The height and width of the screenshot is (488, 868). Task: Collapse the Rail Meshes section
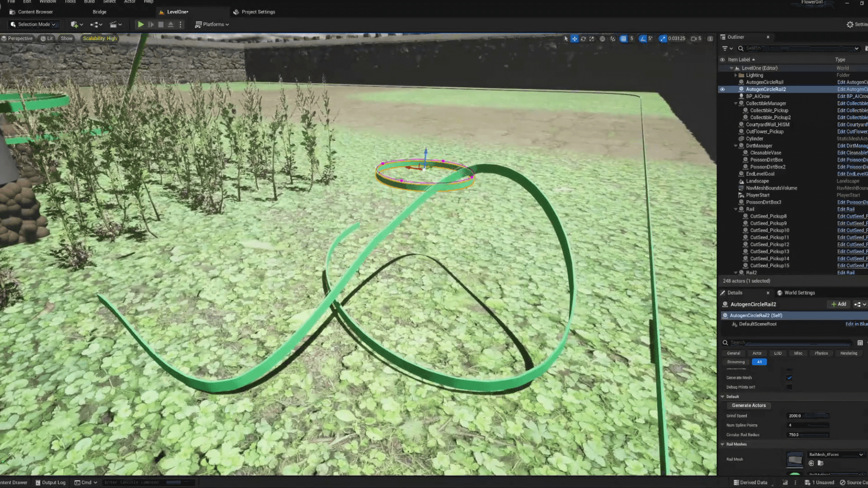pyautogui.click(x=722, y=444)
